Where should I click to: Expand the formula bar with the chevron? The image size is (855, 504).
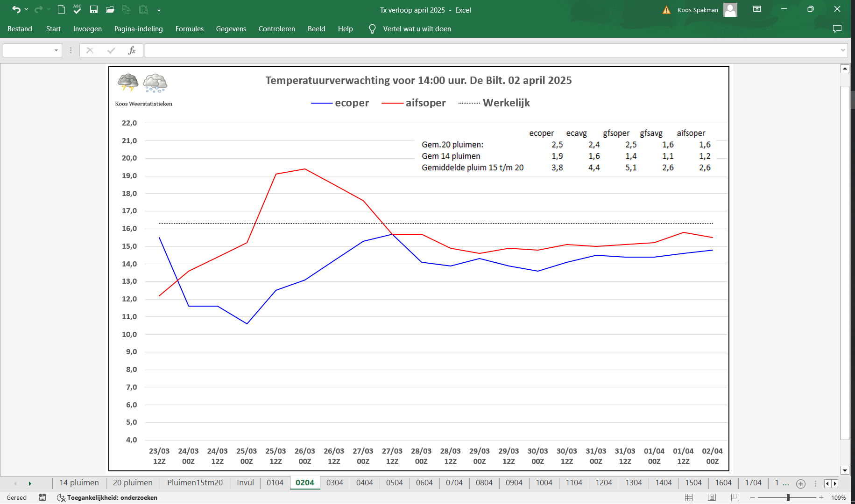click(x=843, y=50)
